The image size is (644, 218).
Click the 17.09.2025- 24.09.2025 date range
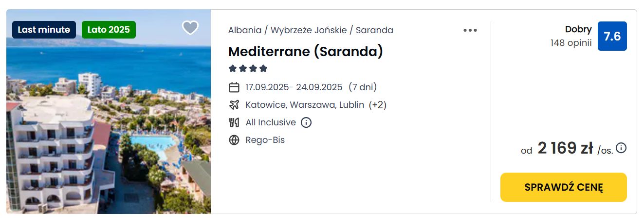(294, 87)
